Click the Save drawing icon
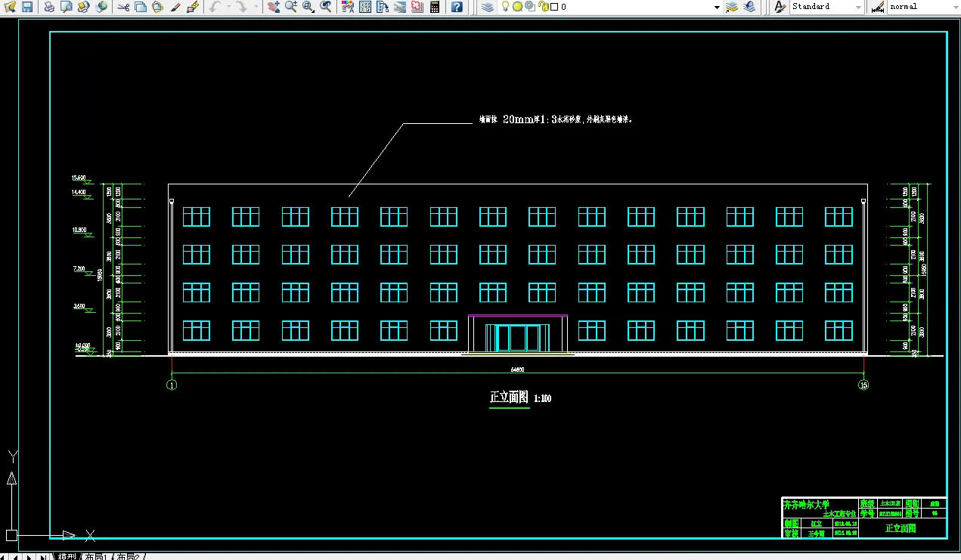 click(x=27, y=7)
